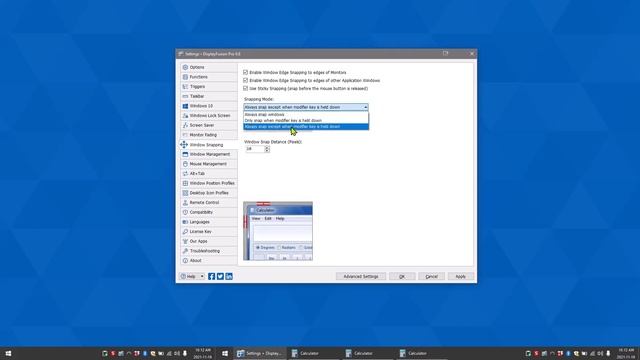Open Window Management settings
Image resolution: width=640 pixels, height=360 pixels.
coord(208,154)
